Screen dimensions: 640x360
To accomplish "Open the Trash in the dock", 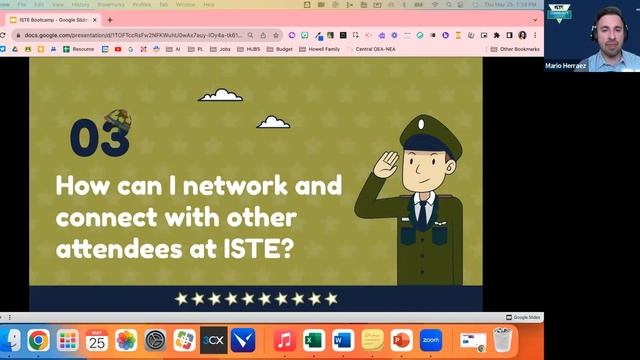I will pyautogui.click(x=502, y=340).
